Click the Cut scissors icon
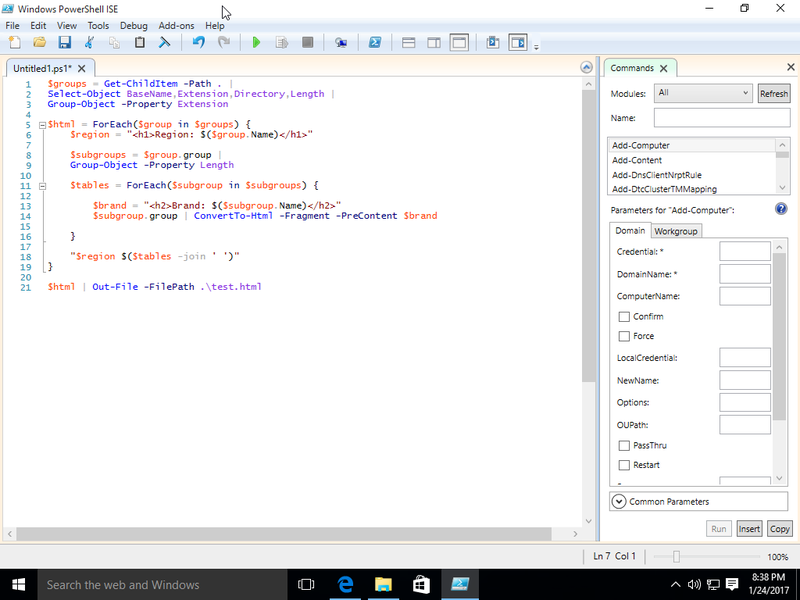The width and height of the screenshot is (800, 600). (x=89, y=43)
